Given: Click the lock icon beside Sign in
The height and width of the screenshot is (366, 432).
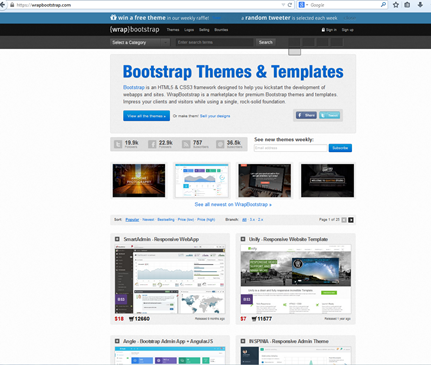Looking at the screenshot, I should (323, 30).
